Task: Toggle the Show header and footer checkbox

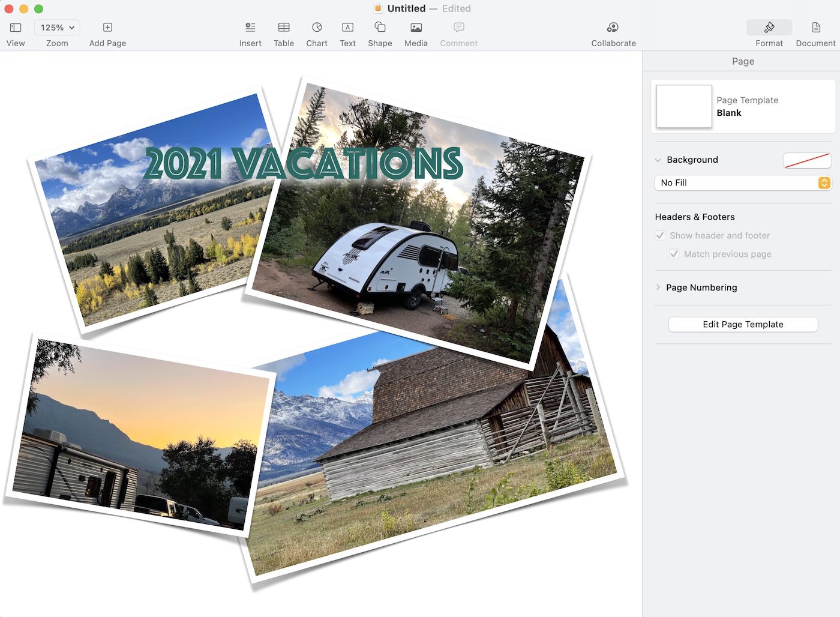Action: click(660, 235)
